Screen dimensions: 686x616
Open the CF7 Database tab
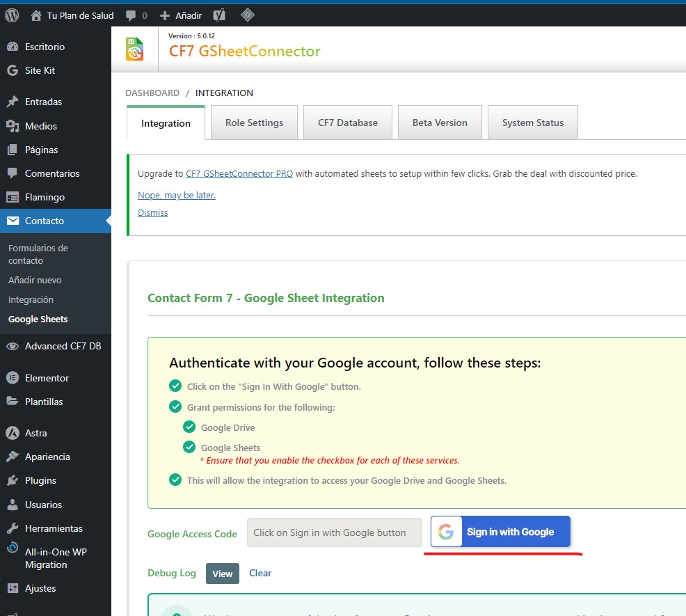click(x=348, y=123)
